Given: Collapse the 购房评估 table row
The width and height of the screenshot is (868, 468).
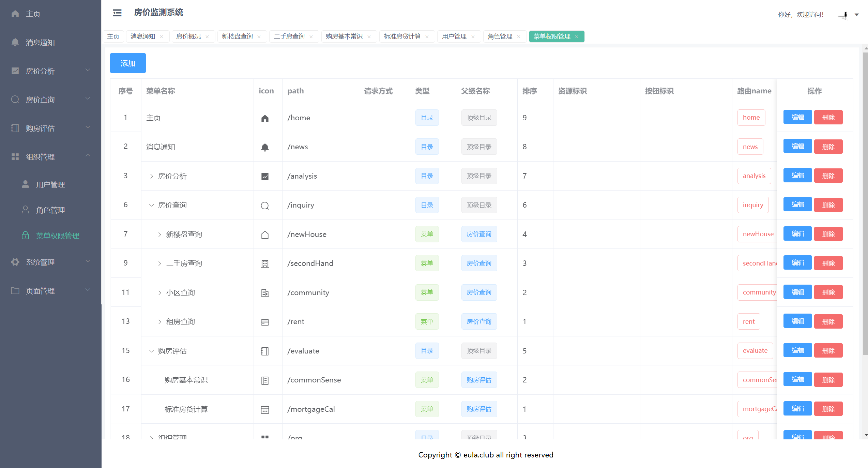Looking at the screenshot, I should click(152, 351).
